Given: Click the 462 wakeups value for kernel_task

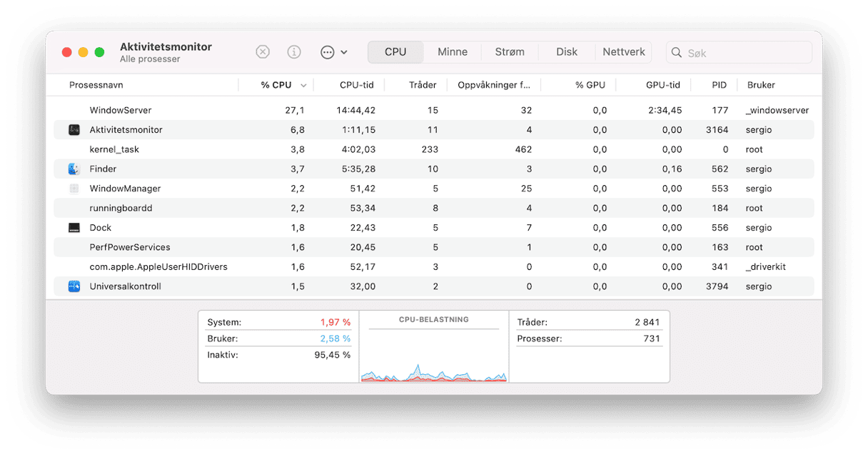Looking at the screenshot, I should tap(524, 149).
